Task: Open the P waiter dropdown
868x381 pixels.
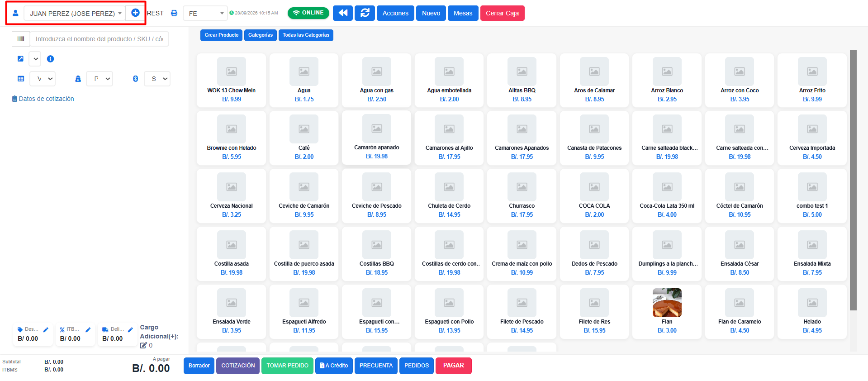Action: [x=100, y=79]
